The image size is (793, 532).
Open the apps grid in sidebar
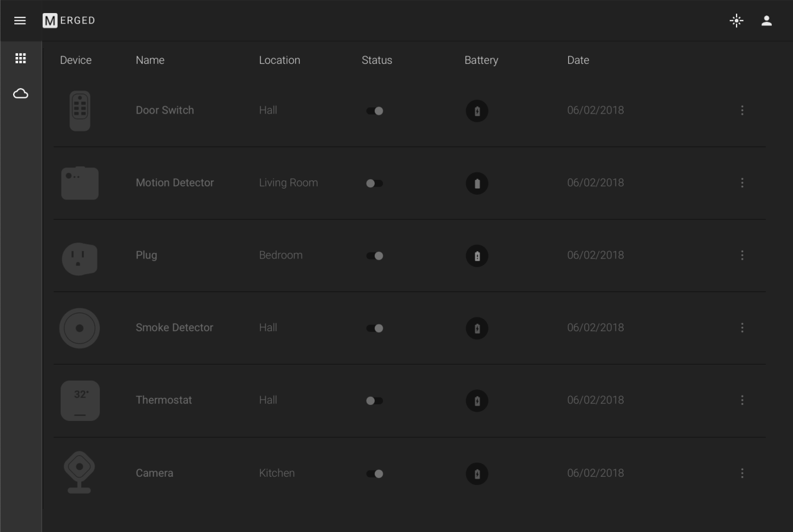coord(20,58)
